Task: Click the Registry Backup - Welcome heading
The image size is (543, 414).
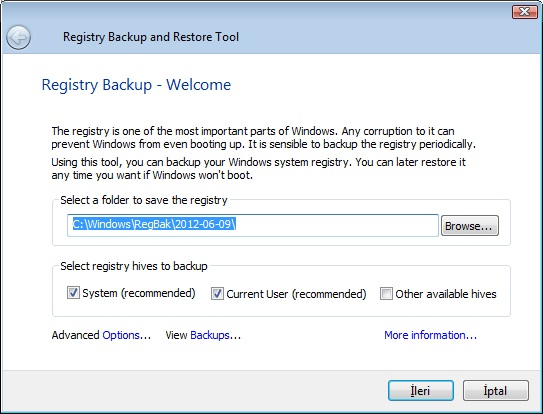Action: point(136,85)
